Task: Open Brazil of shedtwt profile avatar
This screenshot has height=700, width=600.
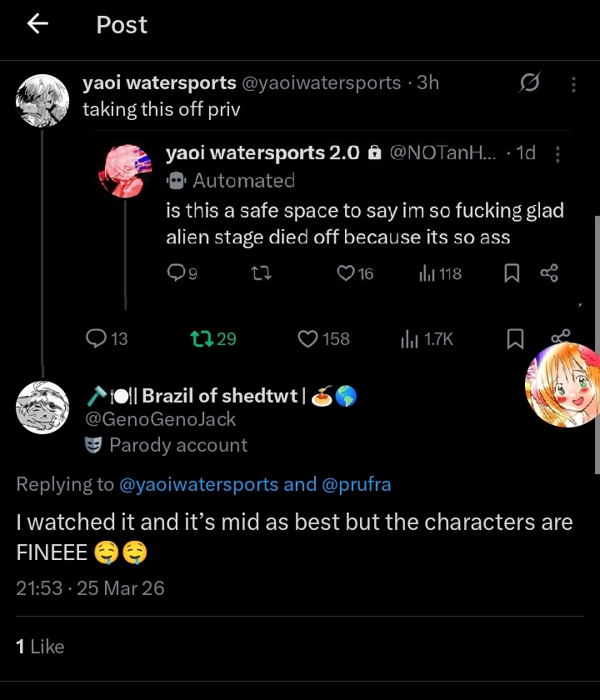Action: coord(42,407)
